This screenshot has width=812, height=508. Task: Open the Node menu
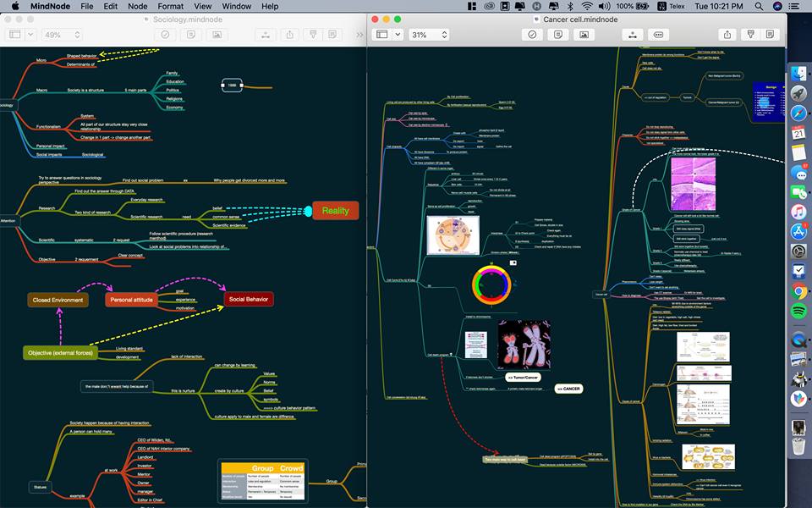137,6
